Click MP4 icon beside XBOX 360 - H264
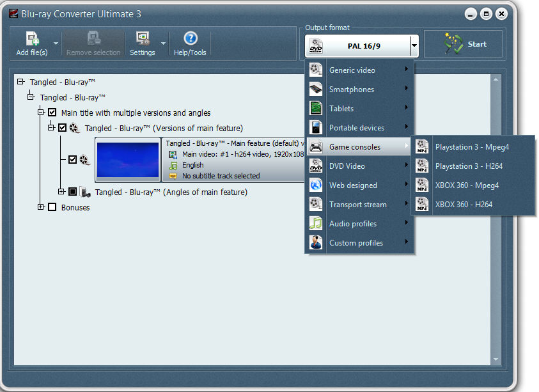Viewport: 539px width, 392px height. (422, 204)
